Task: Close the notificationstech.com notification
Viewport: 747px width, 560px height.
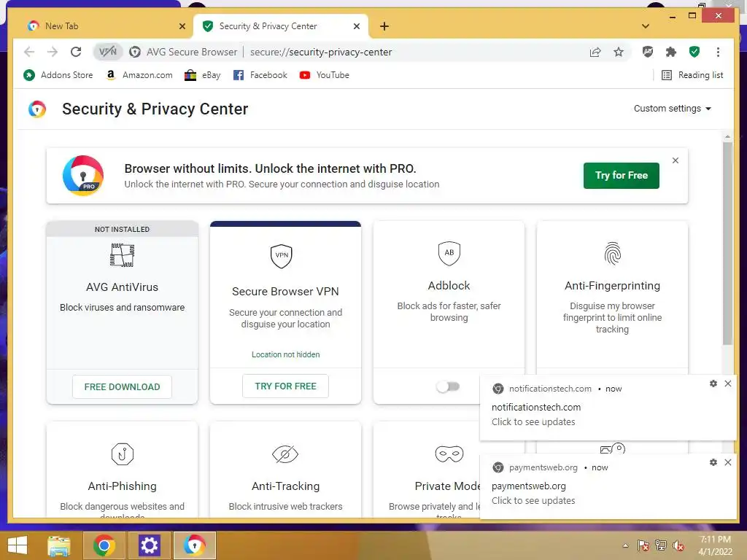Action: 727,384
